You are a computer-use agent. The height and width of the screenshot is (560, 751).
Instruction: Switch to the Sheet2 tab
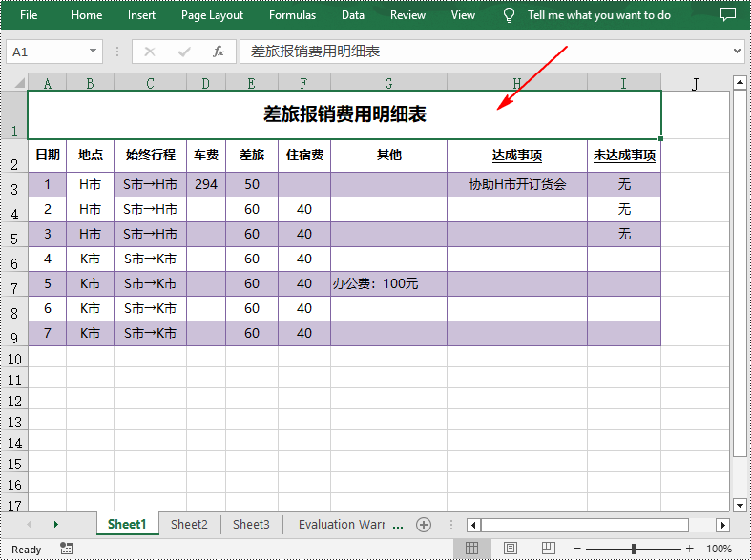point(189,524)
